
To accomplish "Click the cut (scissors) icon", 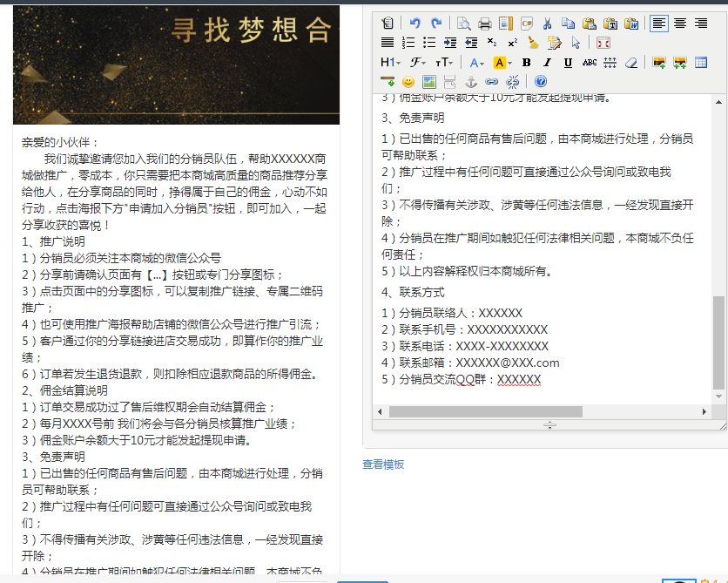I will [548, 24].
